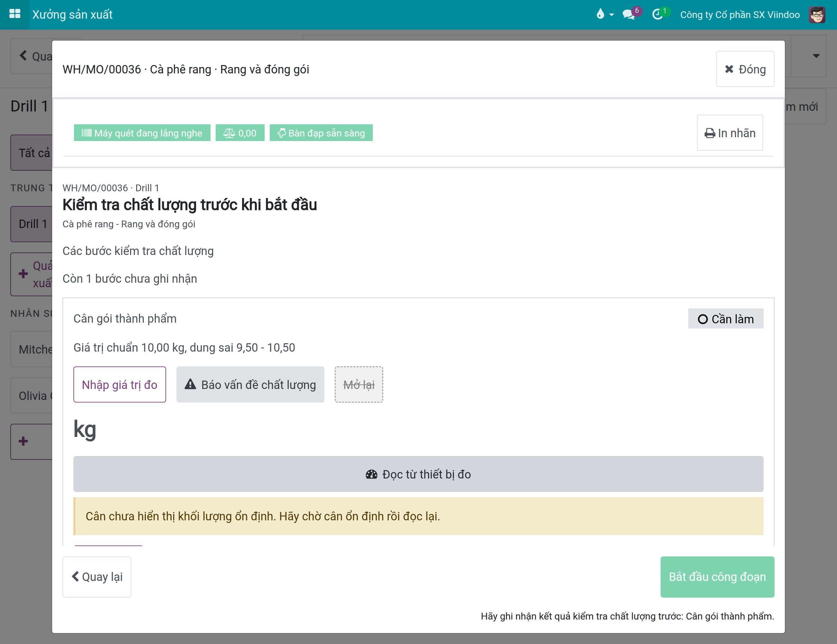Toggle the Cần làm status indicator

click(x=726, y=318)
